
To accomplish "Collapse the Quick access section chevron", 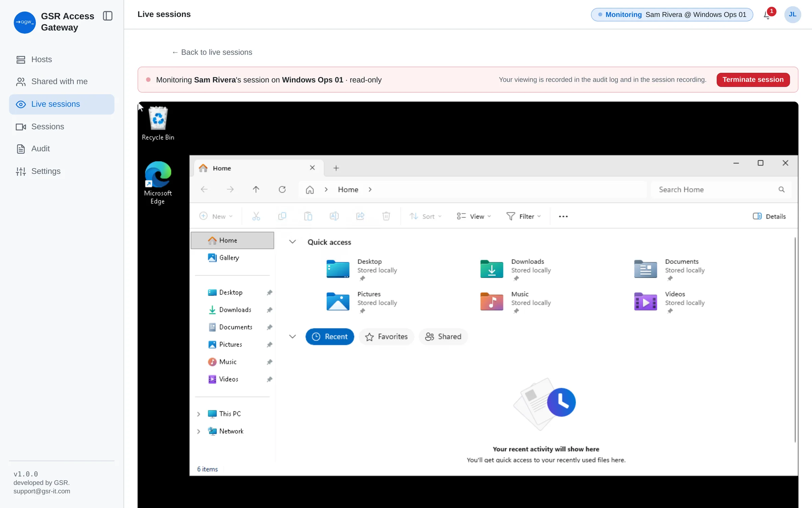I will (x=292, y=242).
